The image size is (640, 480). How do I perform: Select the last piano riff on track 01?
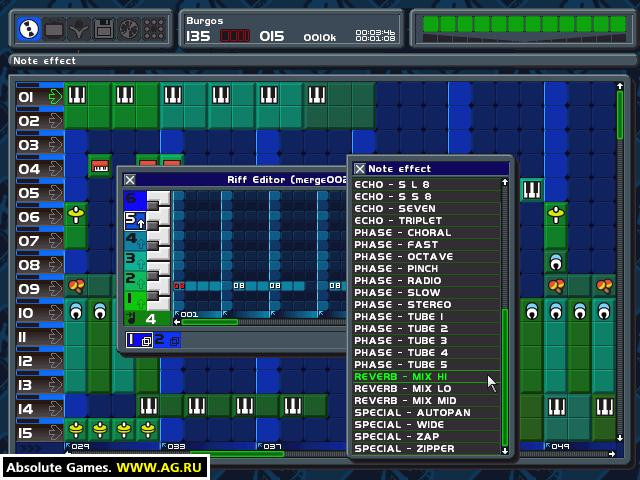[x=317, y=94]
